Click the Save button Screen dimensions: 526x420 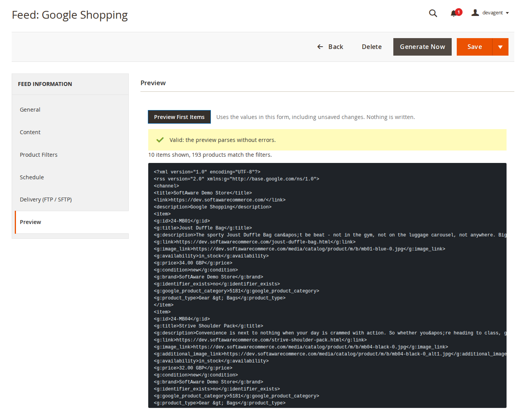click(475, 47)
